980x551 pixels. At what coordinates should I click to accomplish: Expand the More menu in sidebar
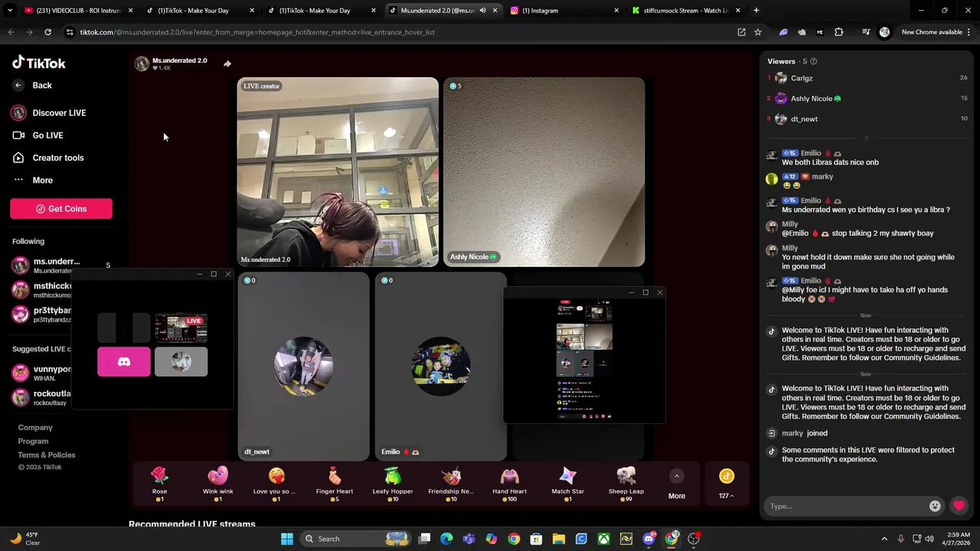(33, 180)
